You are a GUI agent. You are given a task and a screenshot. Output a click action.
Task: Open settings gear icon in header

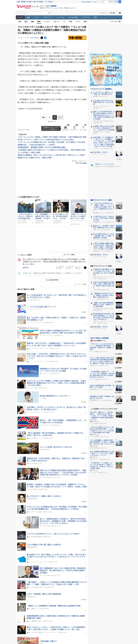coord(120,13)
